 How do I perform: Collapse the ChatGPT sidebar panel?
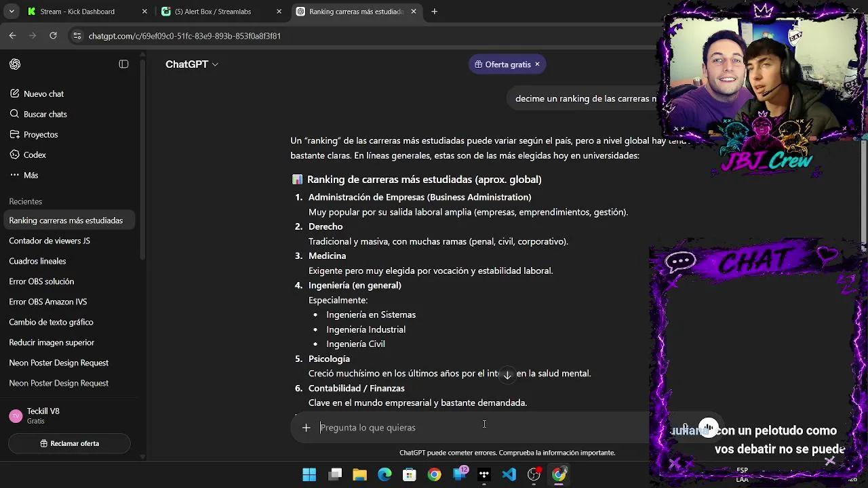click(123, 64)
